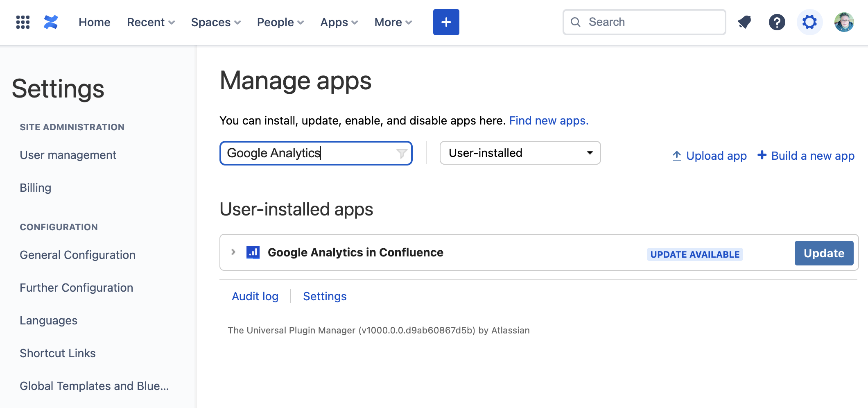Open Billing in sidebar

coord(36,188)
